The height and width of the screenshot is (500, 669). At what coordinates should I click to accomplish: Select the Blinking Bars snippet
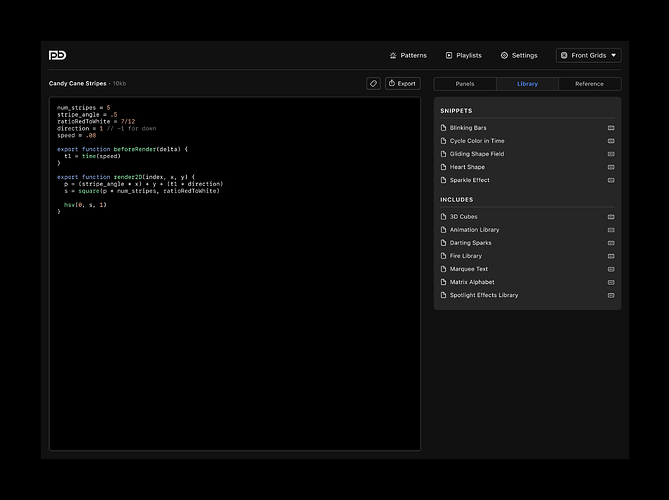click(x=527, y=128)
